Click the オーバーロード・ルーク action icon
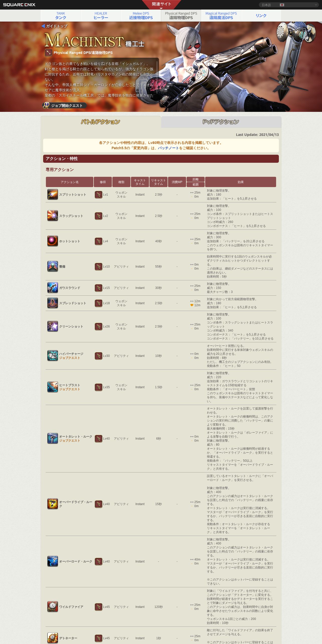Image resolution: width=322 pixels, height=644 pixels. point(53,561)
